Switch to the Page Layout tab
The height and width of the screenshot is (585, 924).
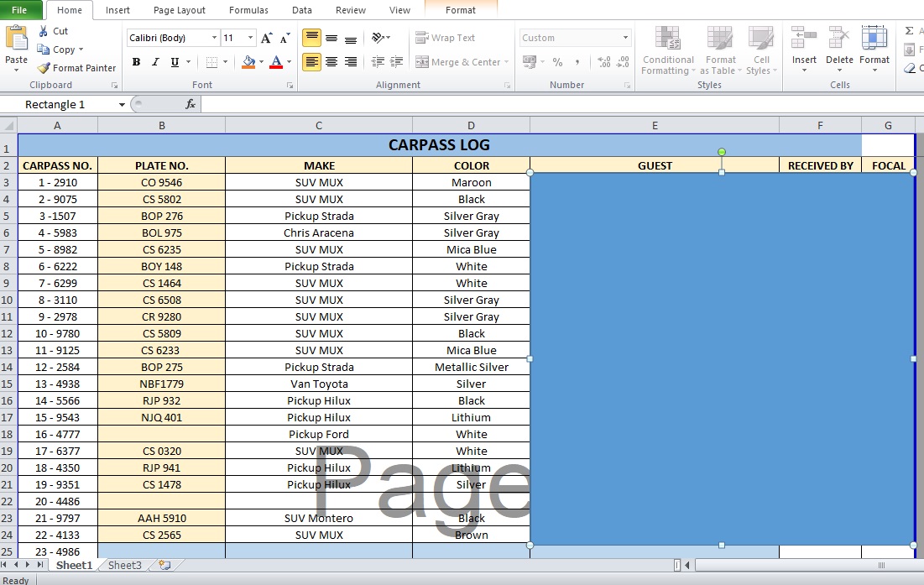tap(179, 10)
